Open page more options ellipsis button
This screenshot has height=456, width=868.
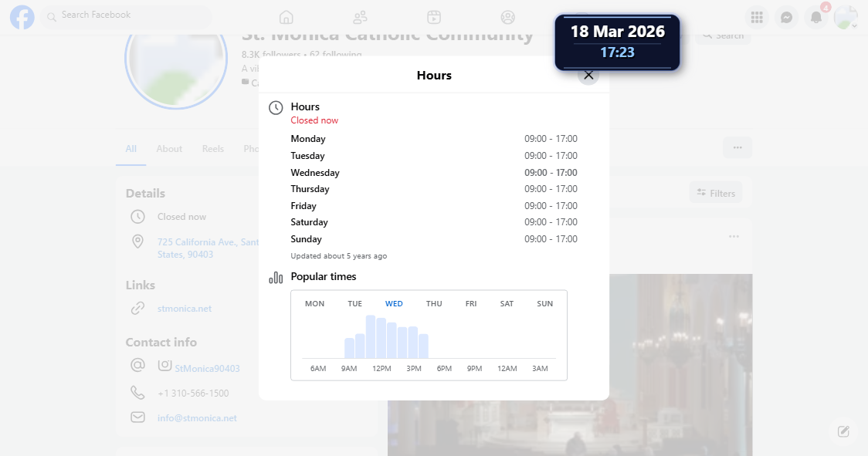coord(737,148)
